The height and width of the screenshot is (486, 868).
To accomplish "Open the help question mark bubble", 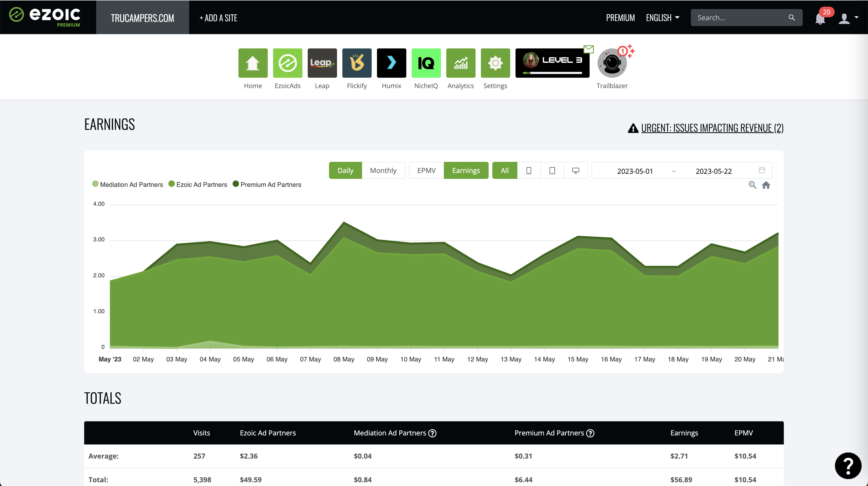I will click(x=848, y=466).
